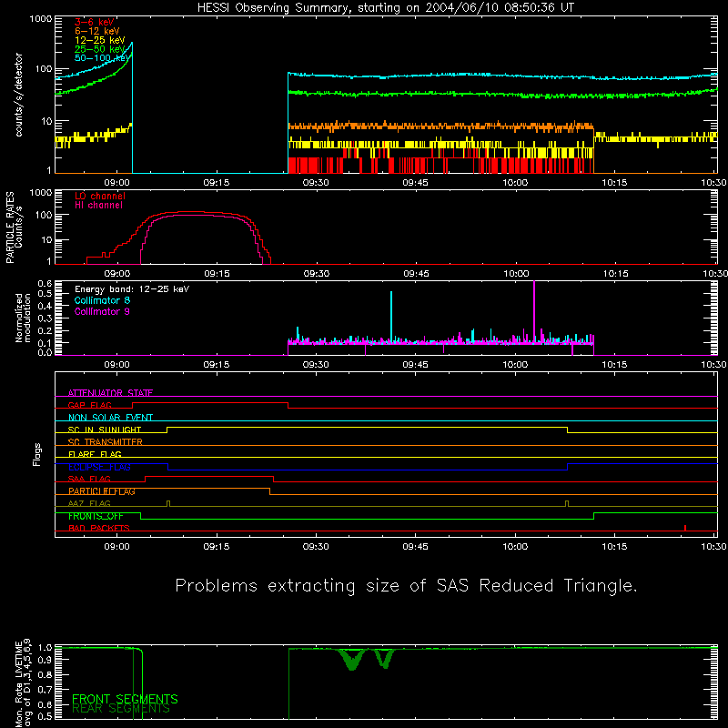Click the 0.8 y-axis value on livetime plot
728x728 pixels.
[45, 674]
